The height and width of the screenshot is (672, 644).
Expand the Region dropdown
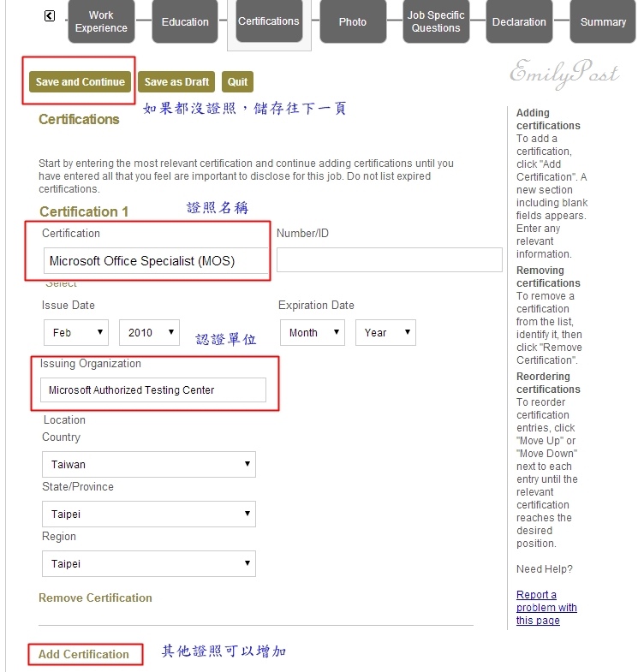pos(149,563)
